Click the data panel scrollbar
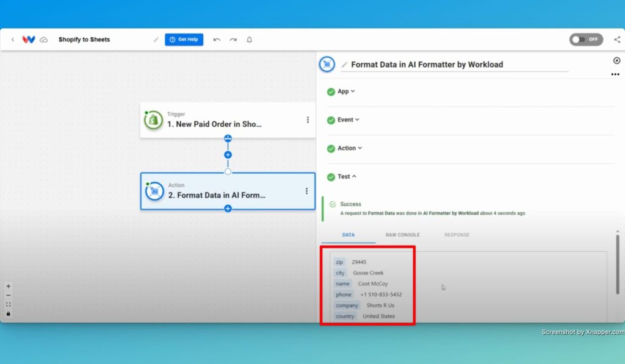625x364 pixels. tap(618, 265)
